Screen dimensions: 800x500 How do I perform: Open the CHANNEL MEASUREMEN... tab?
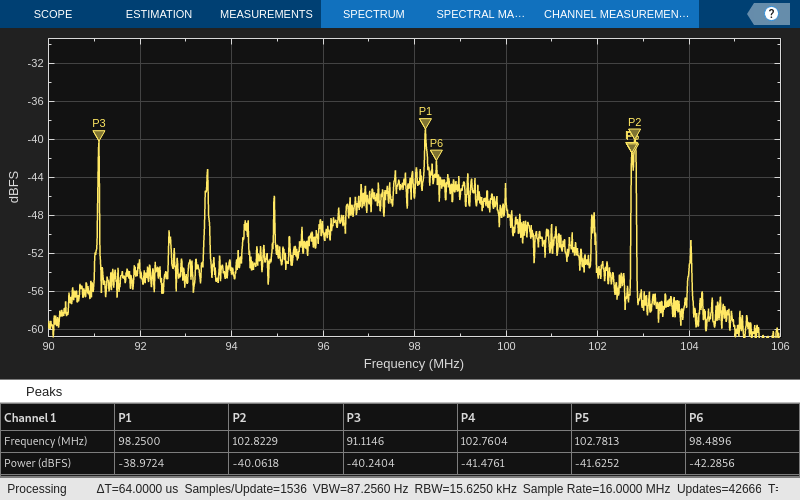click(x=616, y=14)
